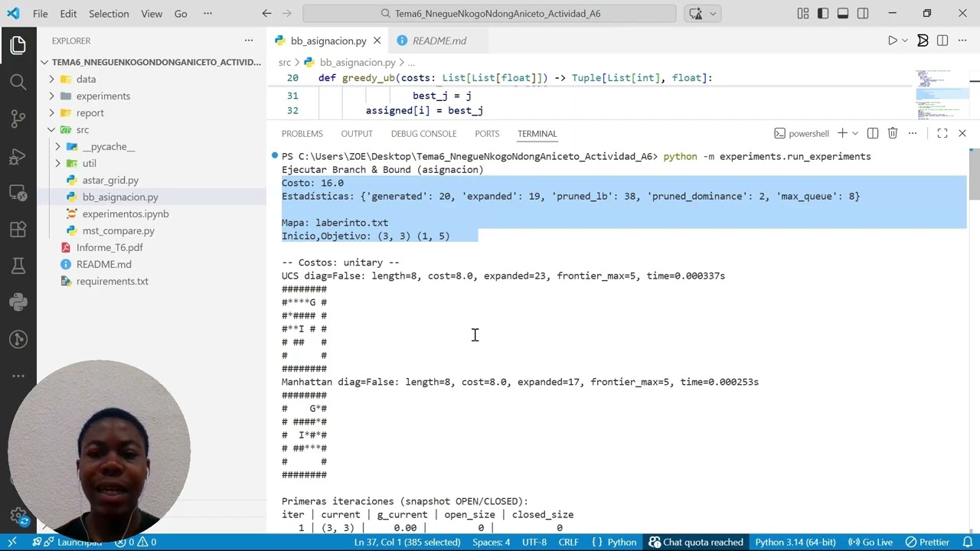Select Python 3.14 interpreter in status bar
This screenshot has width=980, height=551.
pyautogui.click(x=795, y=542)
